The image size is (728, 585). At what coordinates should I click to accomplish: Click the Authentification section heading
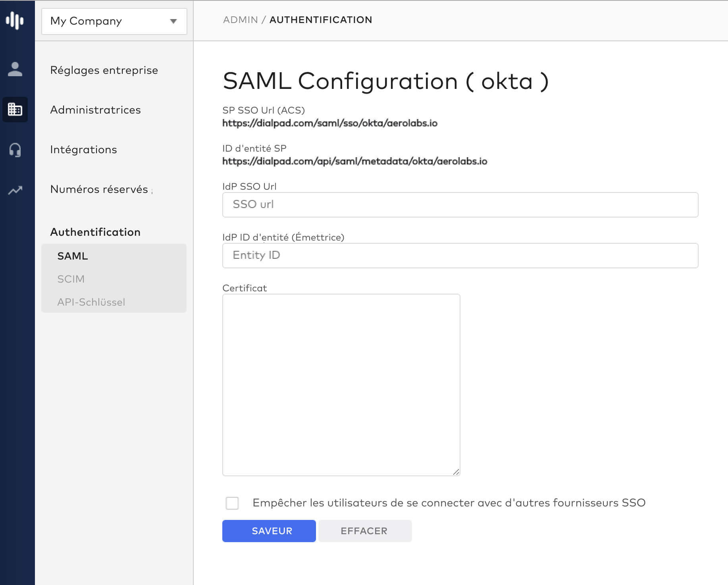(x=95, y=232)
